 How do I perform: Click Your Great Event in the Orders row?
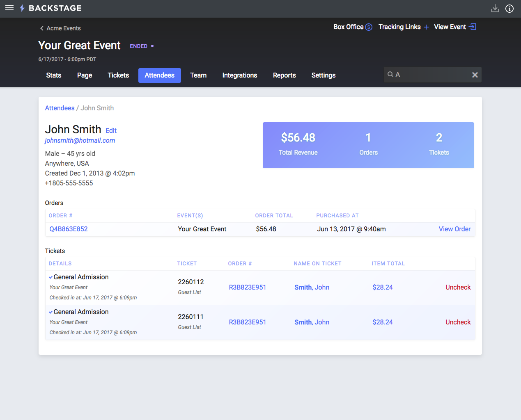(202, 229)
